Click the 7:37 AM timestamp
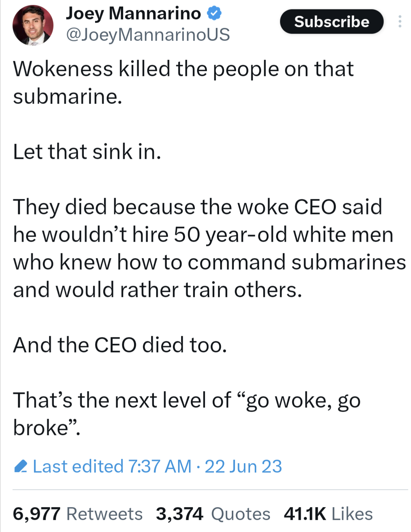The width and height of the screenshot is (411, 532). point(160,466)
